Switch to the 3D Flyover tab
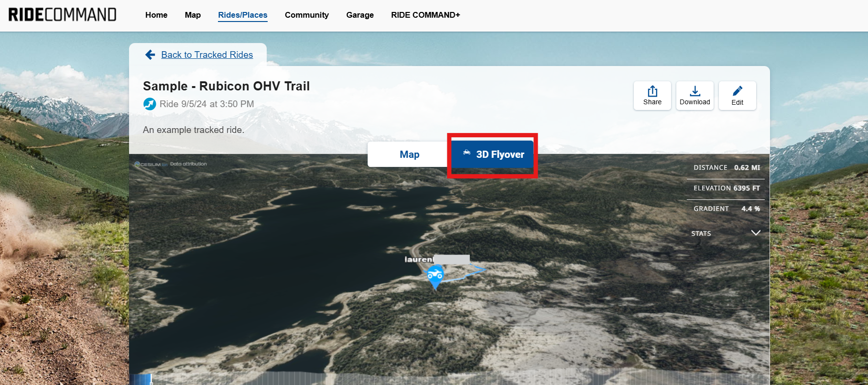 point(492,154)
